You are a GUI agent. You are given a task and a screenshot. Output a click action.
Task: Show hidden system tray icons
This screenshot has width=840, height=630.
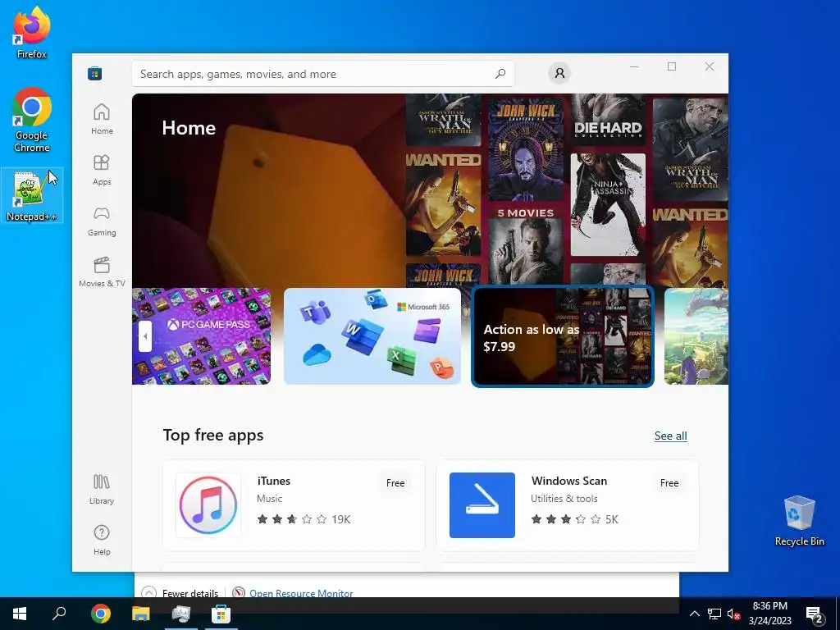pyautogui.click(x=694, y=614)
